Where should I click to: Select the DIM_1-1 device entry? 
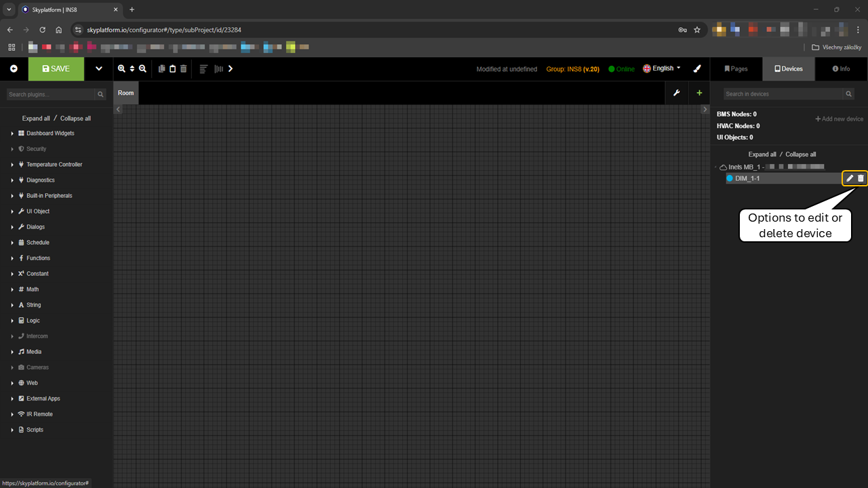pos(747,178)
